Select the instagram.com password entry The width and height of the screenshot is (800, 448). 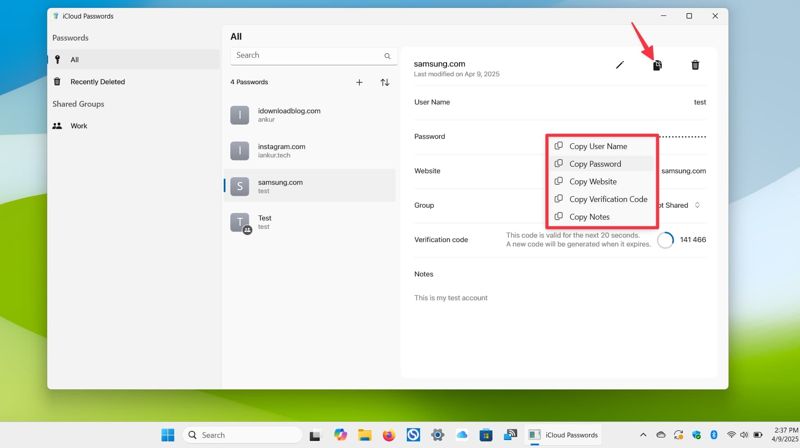point(310,151)
